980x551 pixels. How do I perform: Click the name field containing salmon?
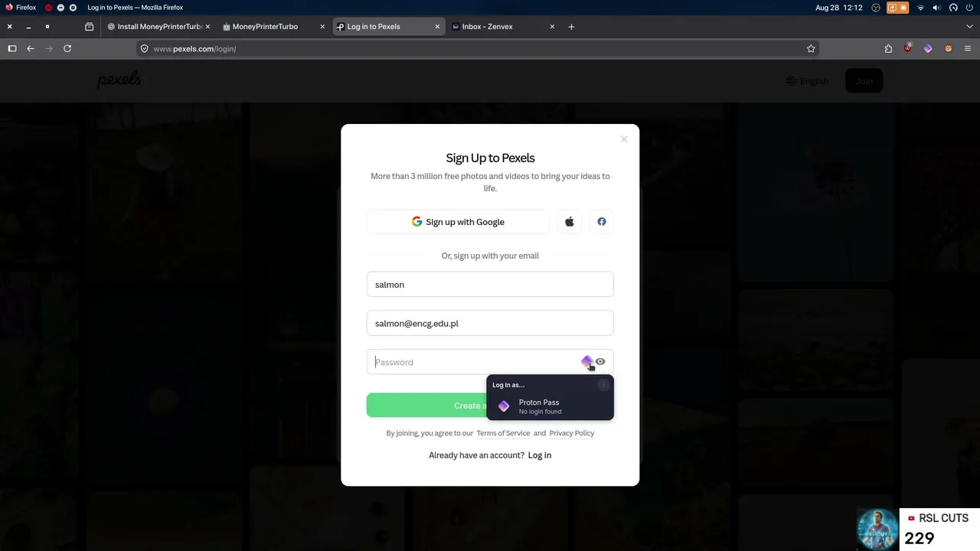pyautogui.click(x=490, y=285)
